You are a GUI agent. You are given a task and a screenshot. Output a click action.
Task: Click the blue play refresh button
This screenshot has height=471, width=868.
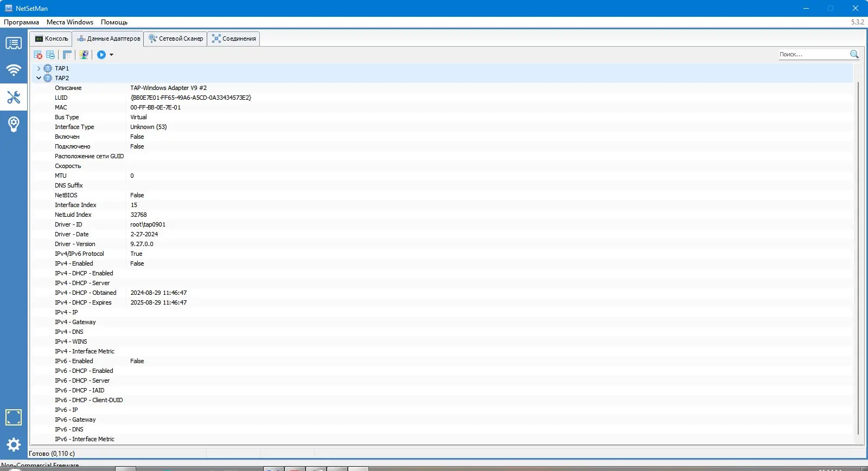pos(101,55)
